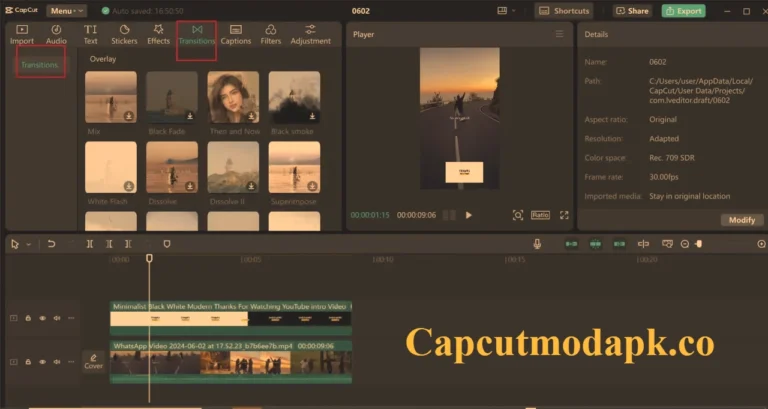768x409 pixels.
Task: Open the Menu dropdown
Action: [x=66, y=11]
